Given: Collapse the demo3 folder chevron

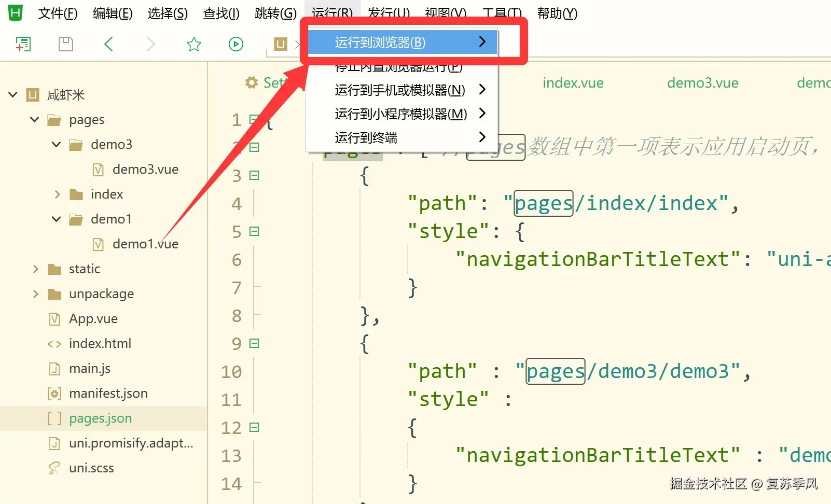Looking at the screenshot, I should [x=57, y=145].
